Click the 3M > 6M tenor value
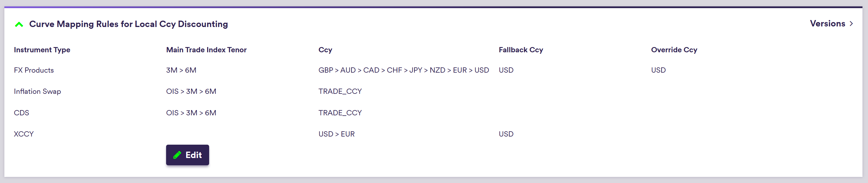The image size is (868, 183). (181, 70)
